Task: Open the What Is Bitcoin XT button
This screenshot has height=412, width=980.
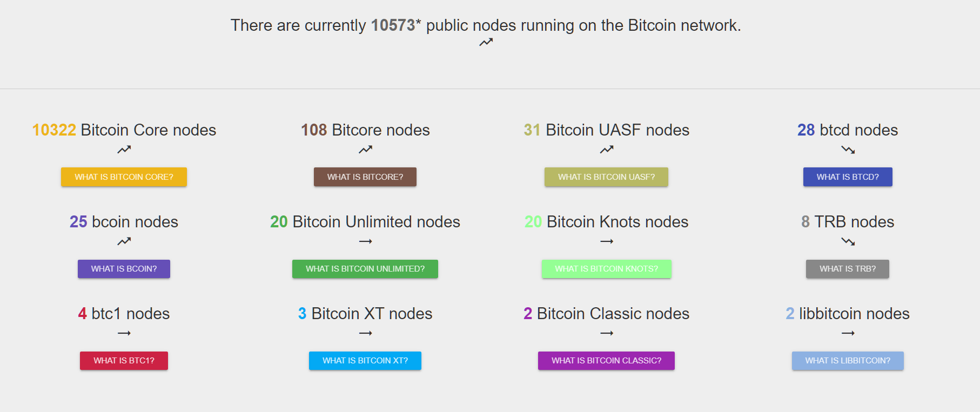Action: coord(365,361)
